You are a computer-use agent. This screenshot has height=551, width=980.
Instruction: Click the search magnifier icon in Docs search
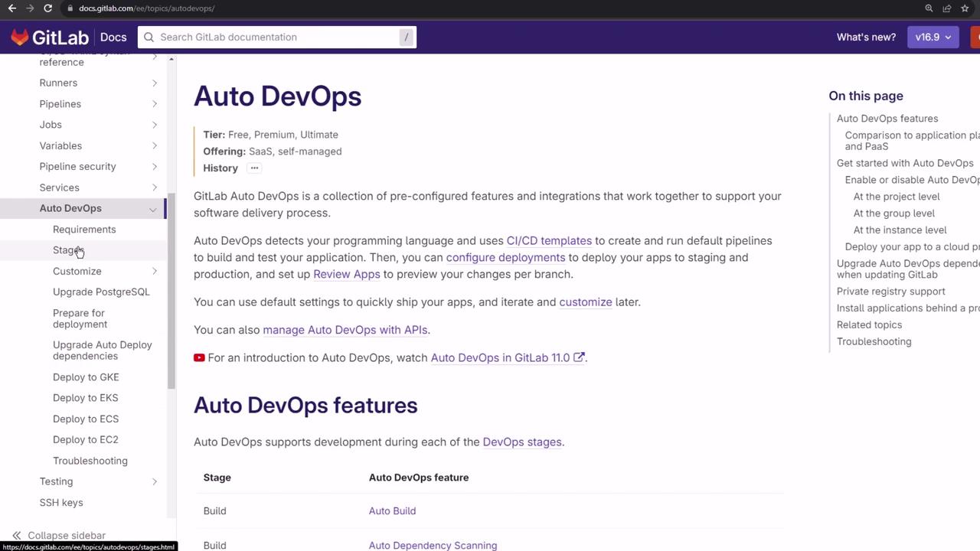[149, 37]
